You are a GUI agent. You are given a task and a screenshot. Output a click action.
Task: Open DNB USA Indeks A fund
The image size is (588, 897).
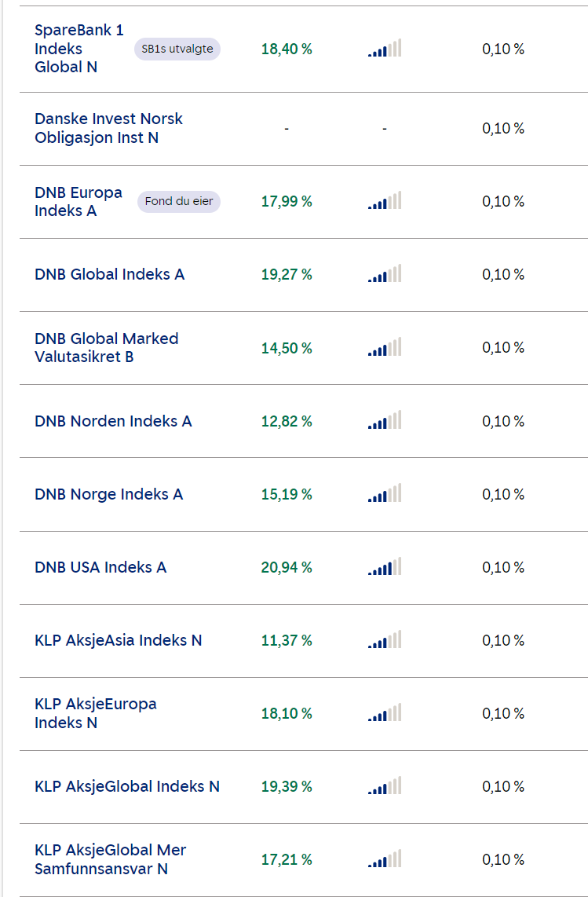(x=100, y=567)
